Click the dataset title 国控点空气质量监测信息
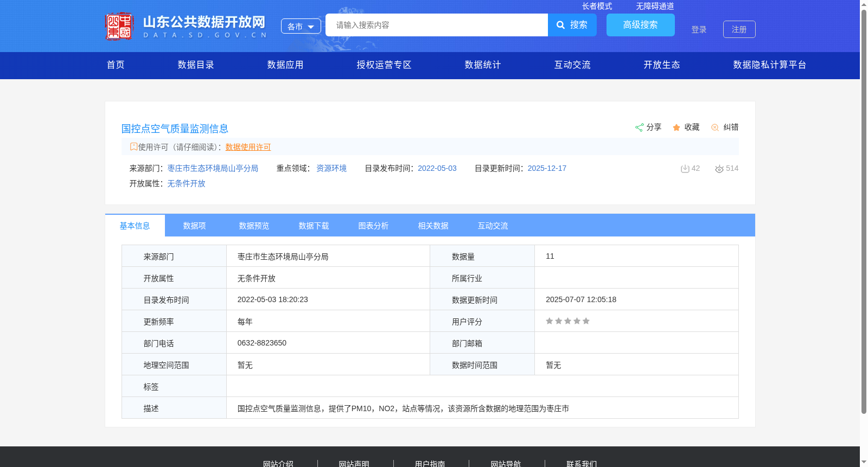 (x=175, y=129)
